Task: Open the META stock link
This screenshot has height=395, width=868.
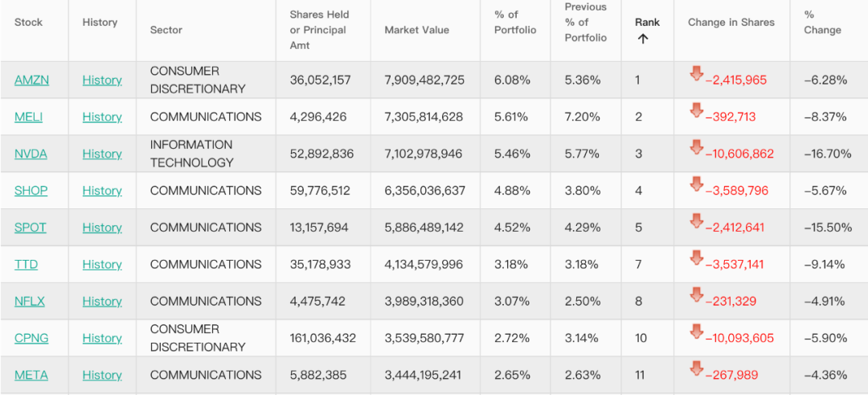Action: tap(31, 376)
